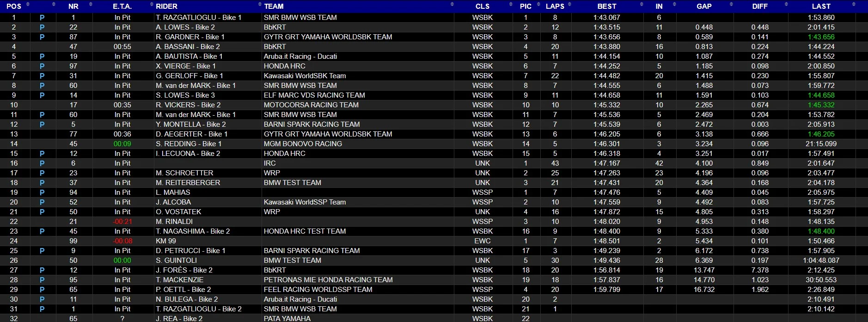Screen dimensions: 868x322
Task: Click best lap time 1:59.799
Action: (607, 290)
